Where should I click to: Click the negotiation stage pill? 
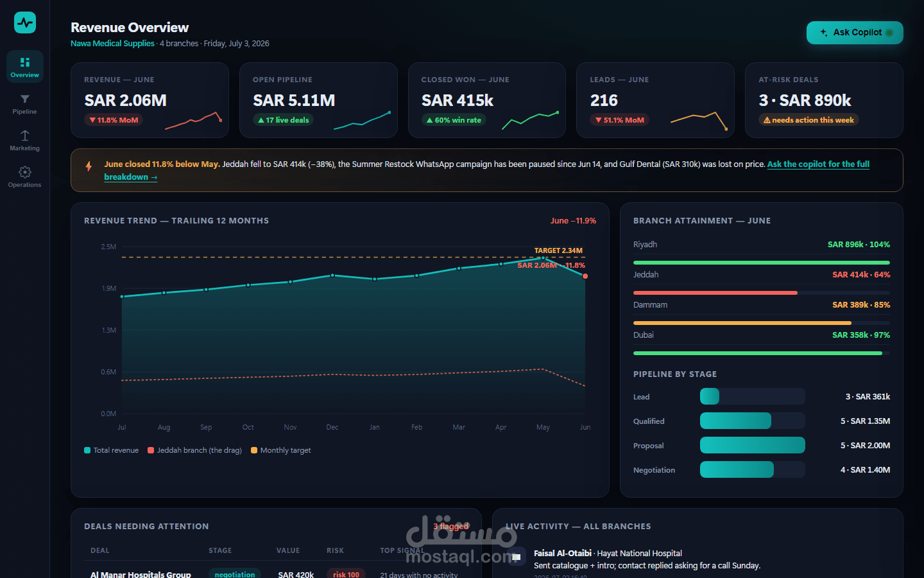click(235, 574)
